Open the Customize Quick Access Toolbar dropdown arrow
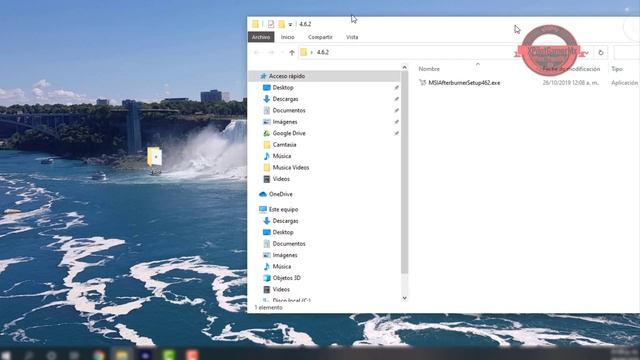The image size is (640, 360). tap(290, 24)
